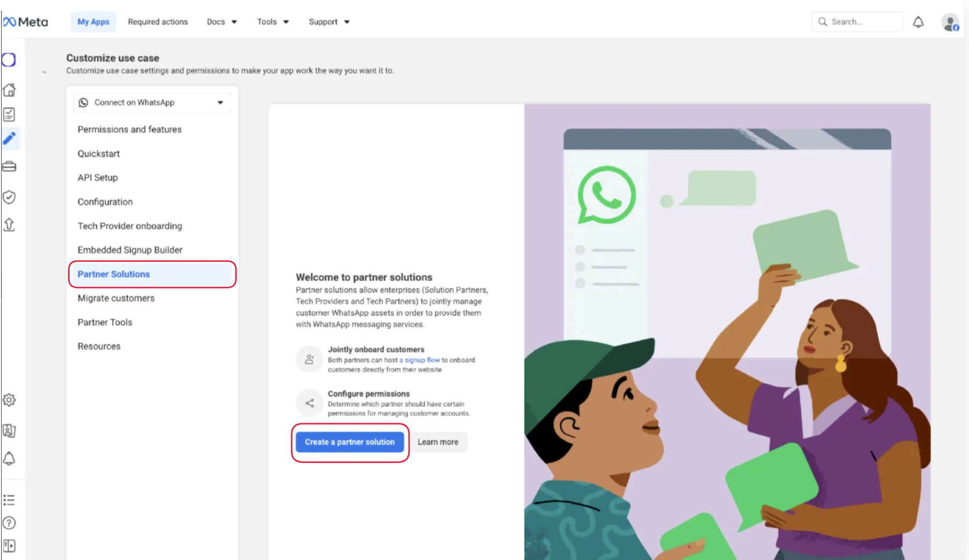Open Required actions in the top bar

click(158, 22)
